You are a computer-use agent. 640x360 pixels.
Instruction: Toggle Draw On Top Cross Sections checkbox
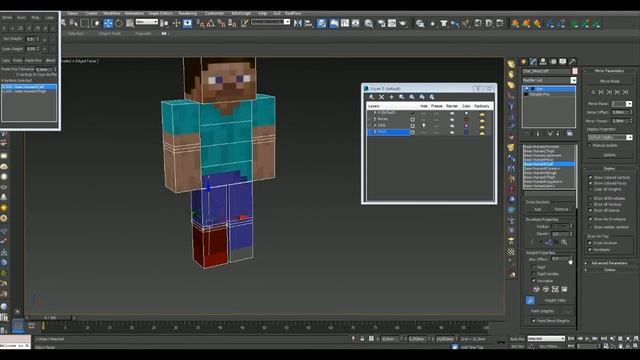pos(590,243)
